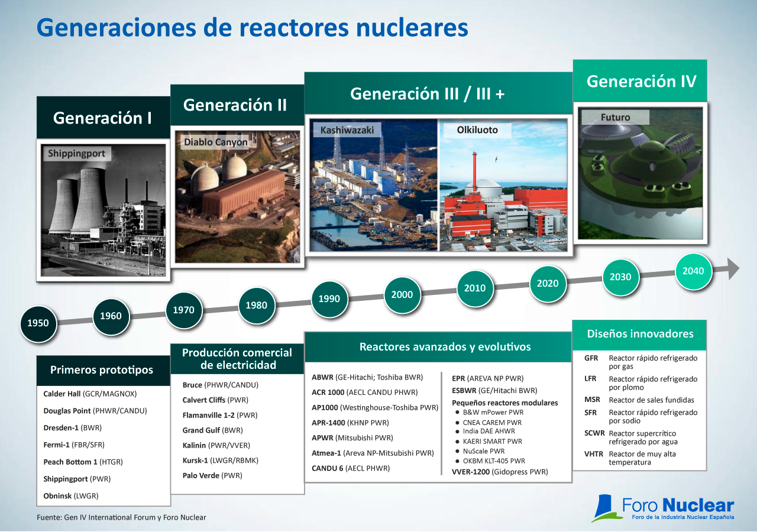Select Kalinin (PWR/VVER) entry
Image resolution: width=757 pixels, height=532 pixels.
(x=216, y=446)
